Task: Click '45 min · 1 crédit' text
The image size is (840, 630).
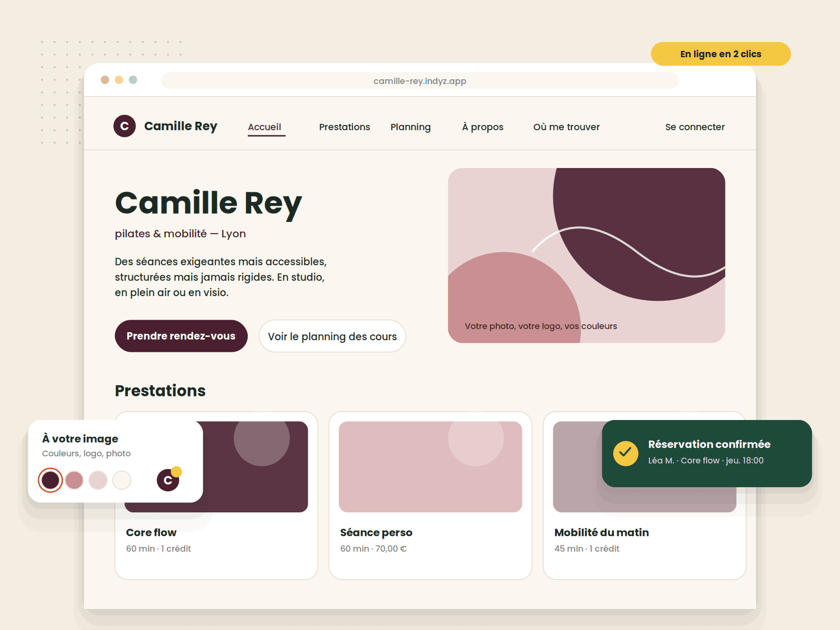Action: (587, 549)
